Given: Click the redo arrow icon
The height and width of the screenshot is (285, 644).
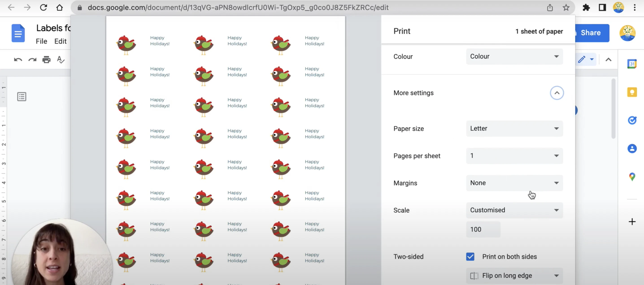Looking at the screenshot, I should pyautogui.click(x=32, y=60).
